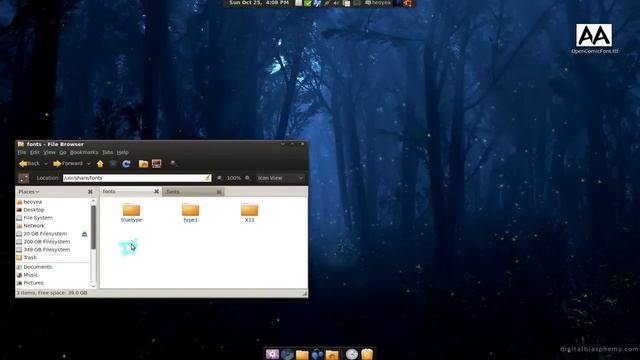Open the Tabs menu
640x360 pixels.
[x=107, y=152]
